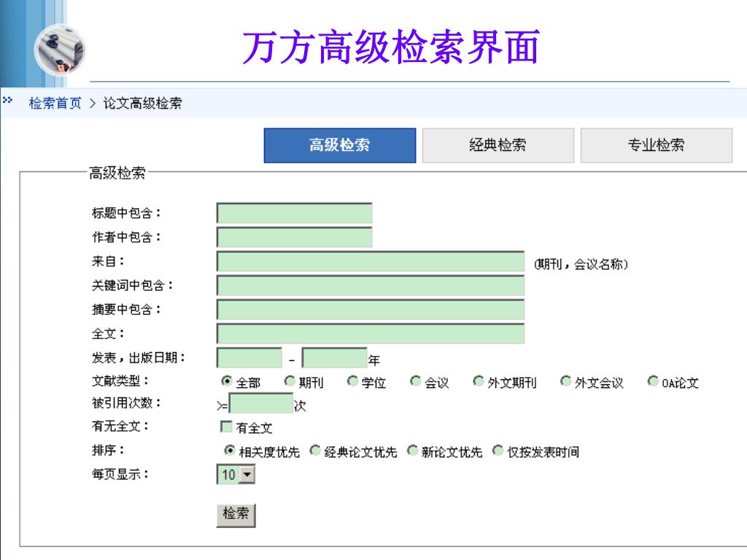Click the 全文 input field
The height and width of the screenshot is (560, 747).
tap(371, 334)
